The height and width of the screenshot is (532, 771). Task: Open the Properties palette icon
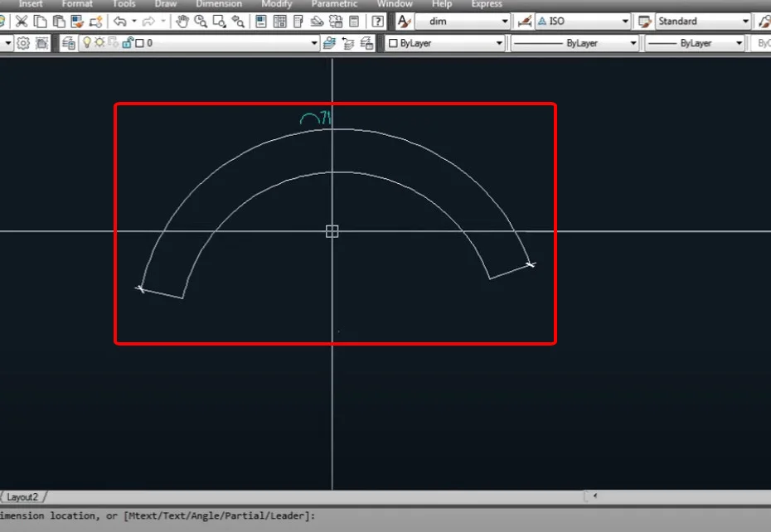tap(261, 22)
